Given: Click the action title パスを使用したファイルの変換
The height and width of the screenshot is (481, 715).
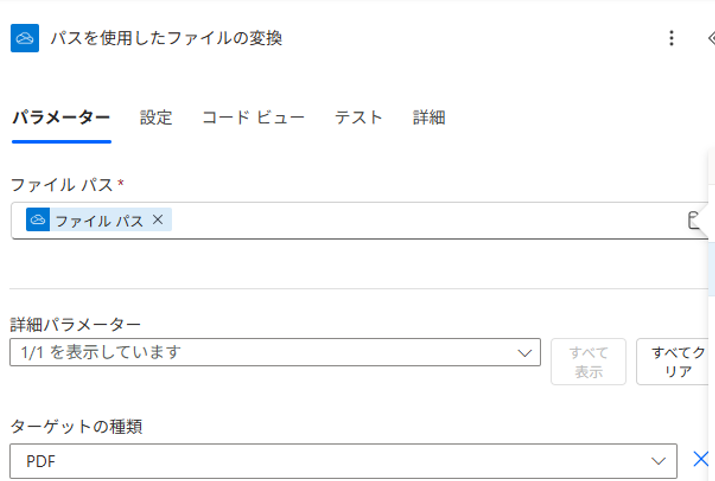Looking at the screenshot, I should point(166,38).
